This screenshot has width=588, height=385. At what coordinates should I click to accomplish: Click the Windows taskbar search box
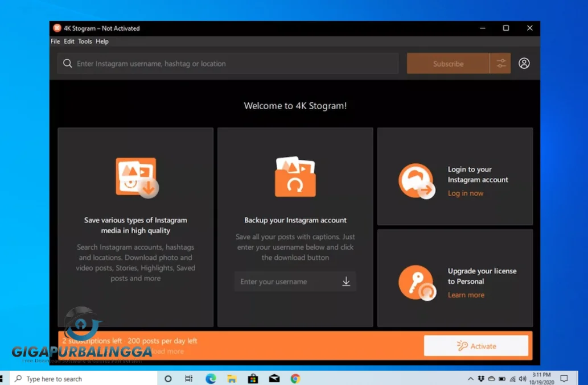(x=83, y=379)
